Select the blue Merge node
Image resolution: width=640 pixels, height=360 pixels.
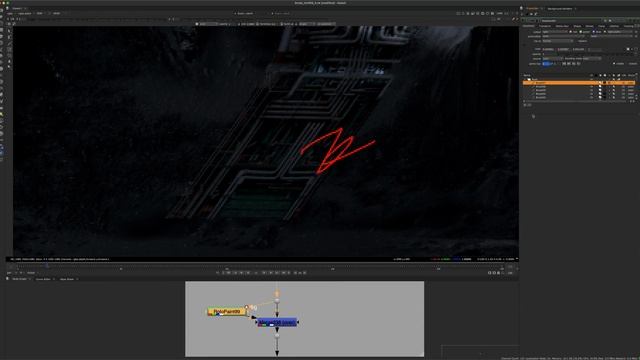click(277, 322)
